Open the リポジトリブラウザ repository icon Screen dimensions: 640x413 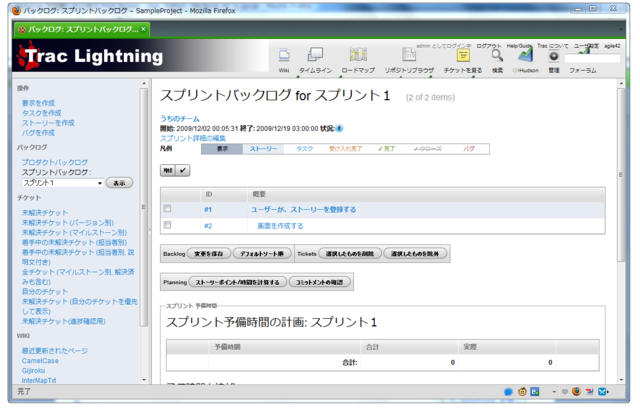tap(409, 55)
